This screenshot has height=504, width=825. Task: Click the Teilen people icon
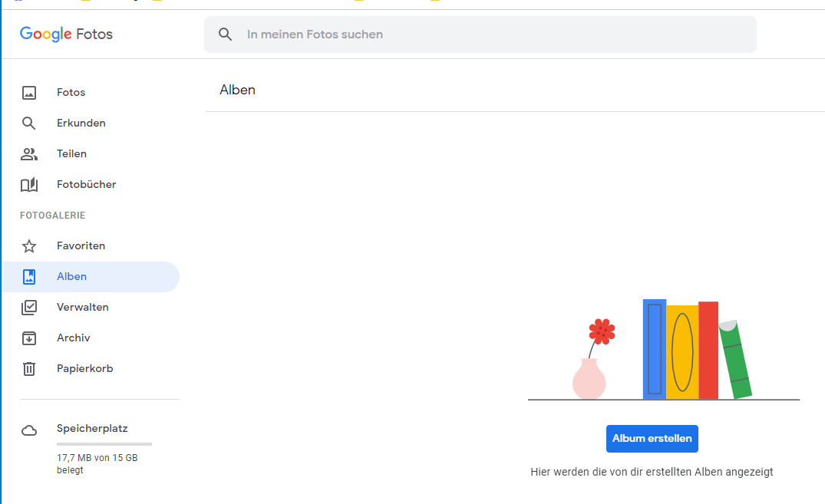tap(29, 154)
